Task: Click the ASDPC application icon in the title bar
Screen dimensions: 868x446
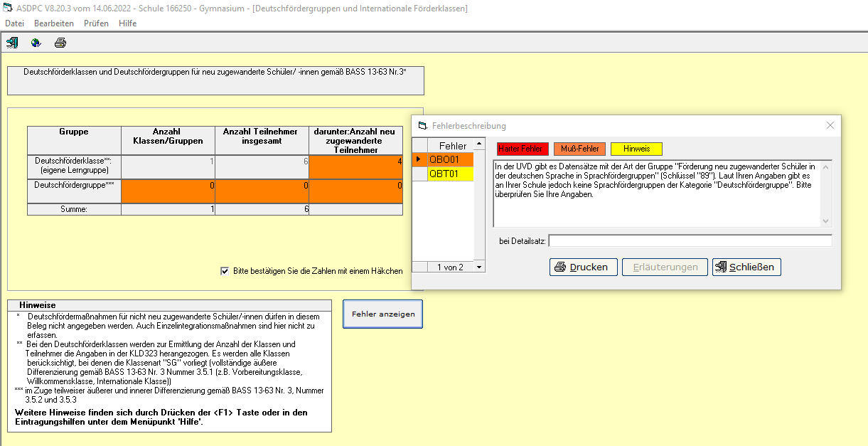Action: 7,9
